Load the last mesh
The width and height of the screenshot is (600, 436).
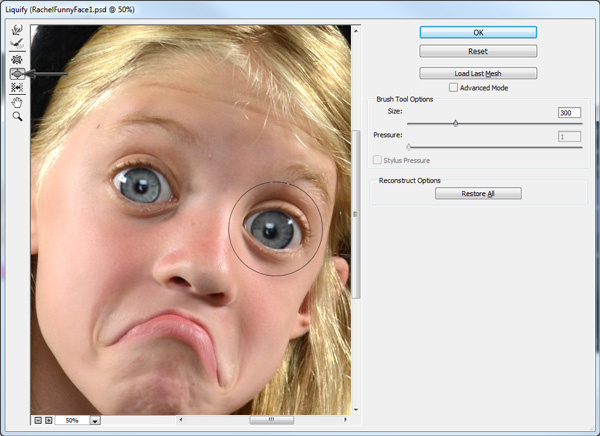(x=478, y=73)
